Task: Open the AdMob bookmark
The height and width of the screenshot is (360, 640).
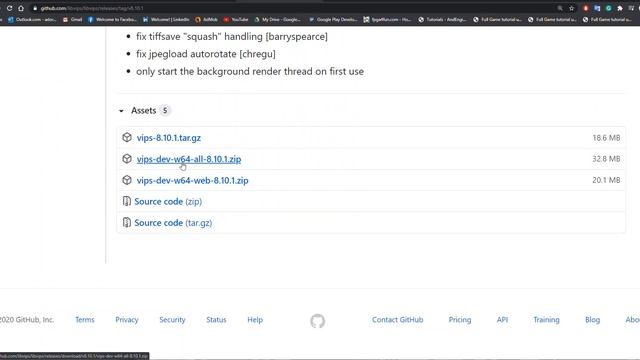Action: [206, 19]
